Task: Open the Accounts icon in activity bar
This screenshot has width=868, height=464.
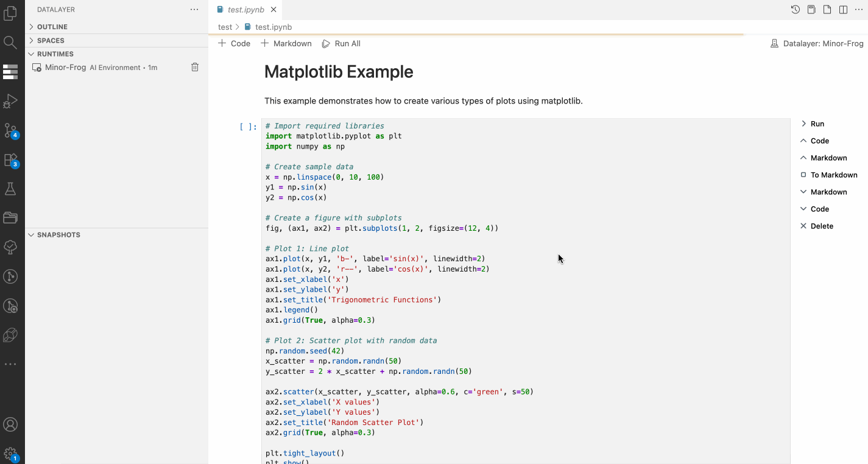Action: click(x=10, y=424)
